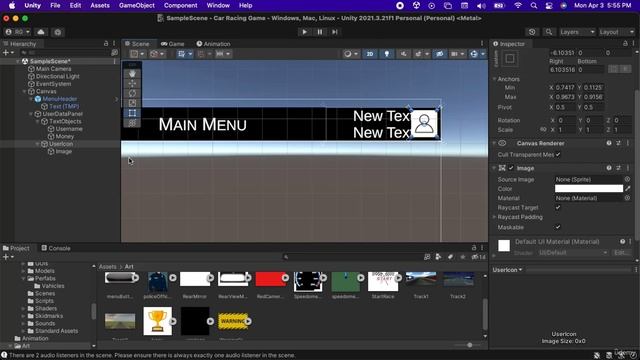Select trophy image asset thumbnail
The height and width of the screenshot is (360, 640).
[158, 321]
